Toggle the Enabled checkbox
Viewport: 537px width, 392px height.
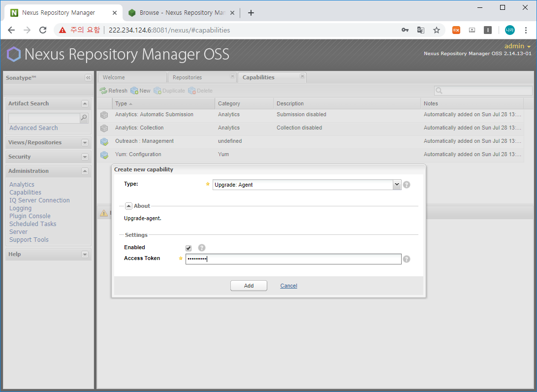point(189,248)
